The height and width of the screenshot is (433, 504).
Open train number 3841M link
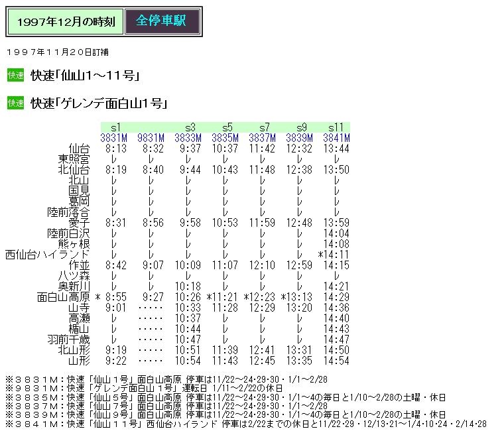[x=336, y=138]
